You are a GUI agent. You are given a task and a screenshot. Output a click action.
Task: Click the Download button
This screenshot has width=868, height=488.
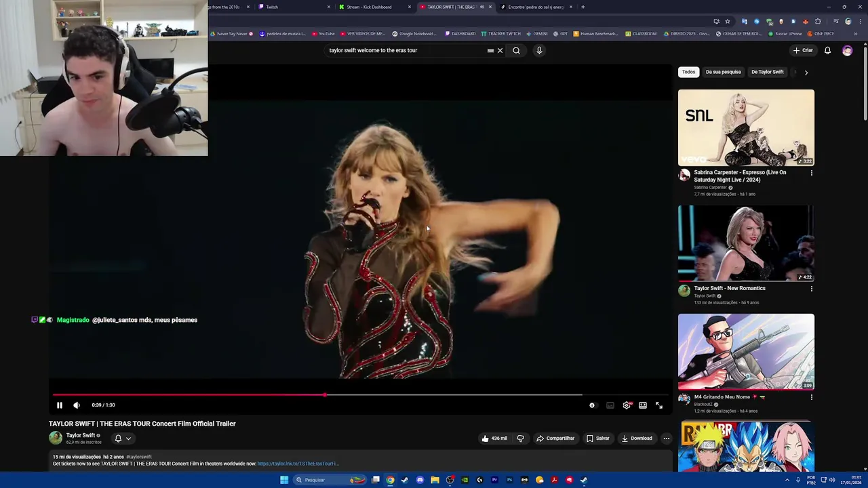point(637,439)
